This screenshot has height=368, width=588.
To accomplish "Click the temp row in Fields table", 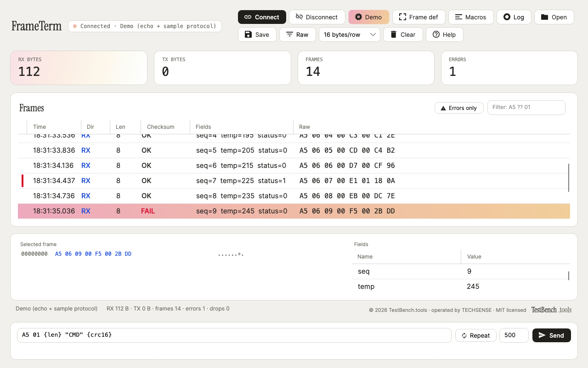I will 460,287.
